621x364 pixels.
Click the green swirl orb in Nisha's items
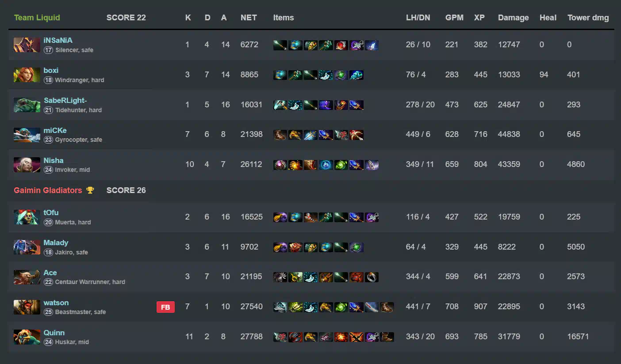point(341,165)
